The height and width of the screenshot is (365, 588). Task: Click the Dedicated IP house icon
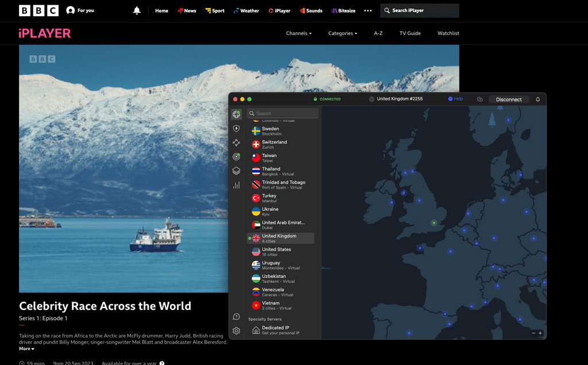256,331
